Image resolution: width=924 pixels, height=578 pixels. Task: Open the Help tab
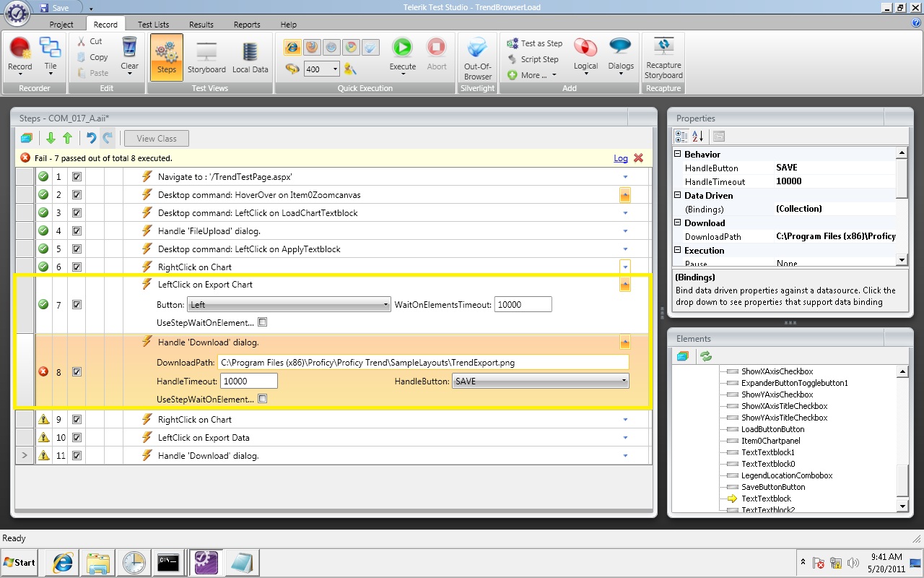point(289,25)
